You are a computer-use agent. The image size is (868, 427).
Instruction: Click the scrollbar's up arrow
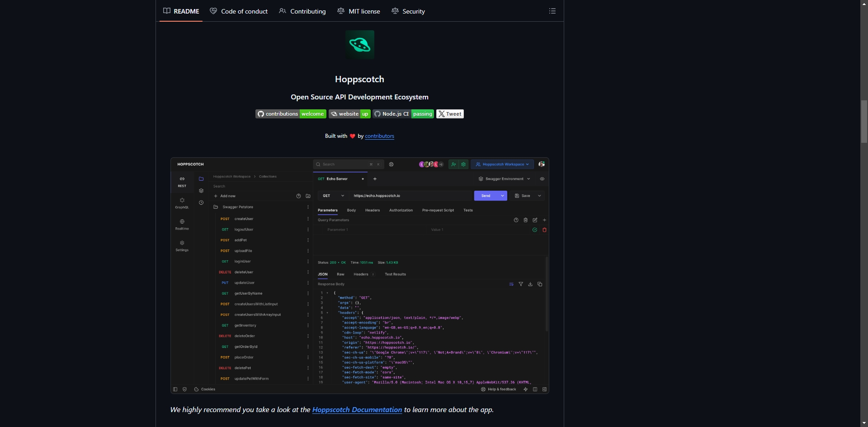(x=864, y=4)
